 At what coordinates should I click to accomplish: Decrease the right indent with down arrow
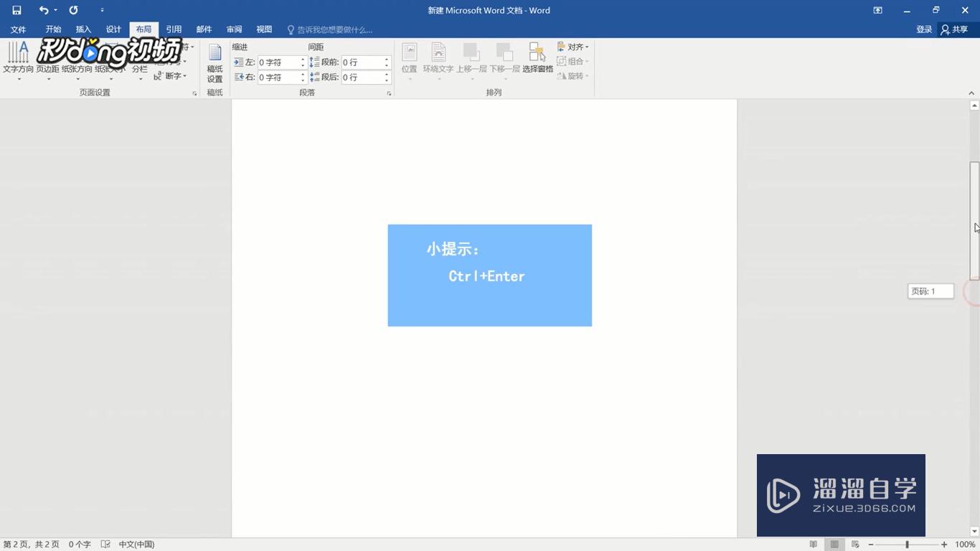pyautogui.click(x=303, y=80)
